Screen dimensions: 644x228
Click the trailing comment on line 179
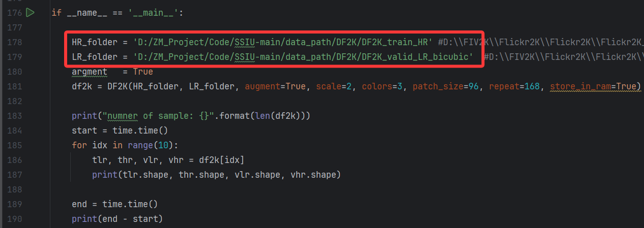(x=564, y=57)
